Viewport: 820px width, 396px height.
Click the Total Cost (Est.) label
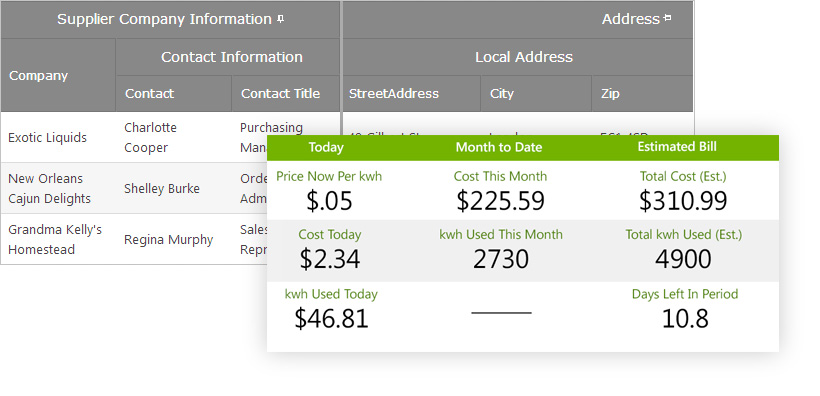point(683,176)
